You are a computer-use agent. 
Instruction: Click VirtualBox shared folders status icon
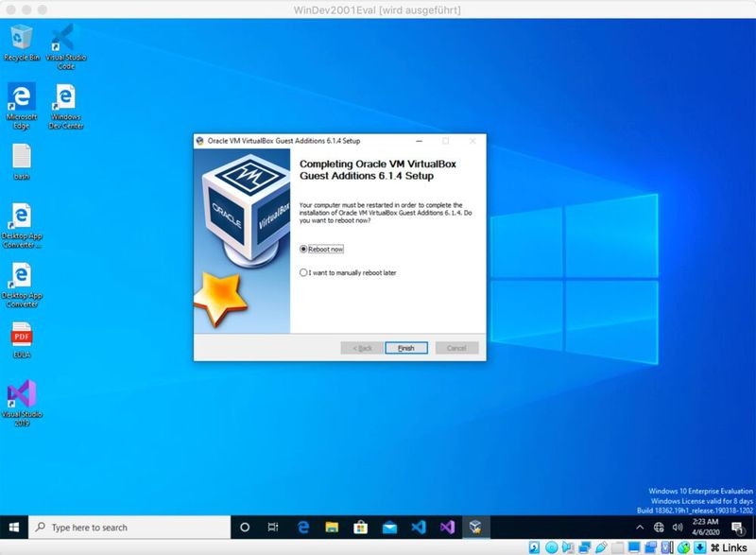pos(618,547)
